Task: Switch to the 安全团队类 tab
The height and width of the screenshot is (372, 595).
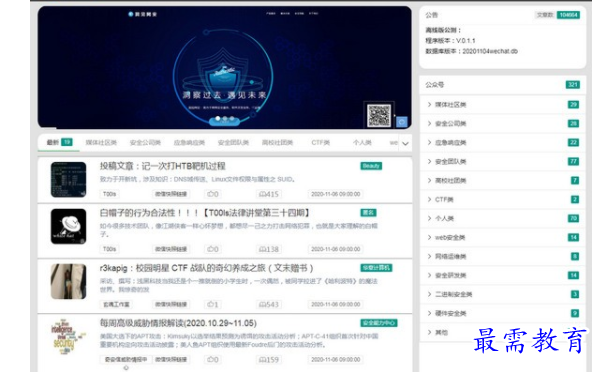Action: (233, 143)
